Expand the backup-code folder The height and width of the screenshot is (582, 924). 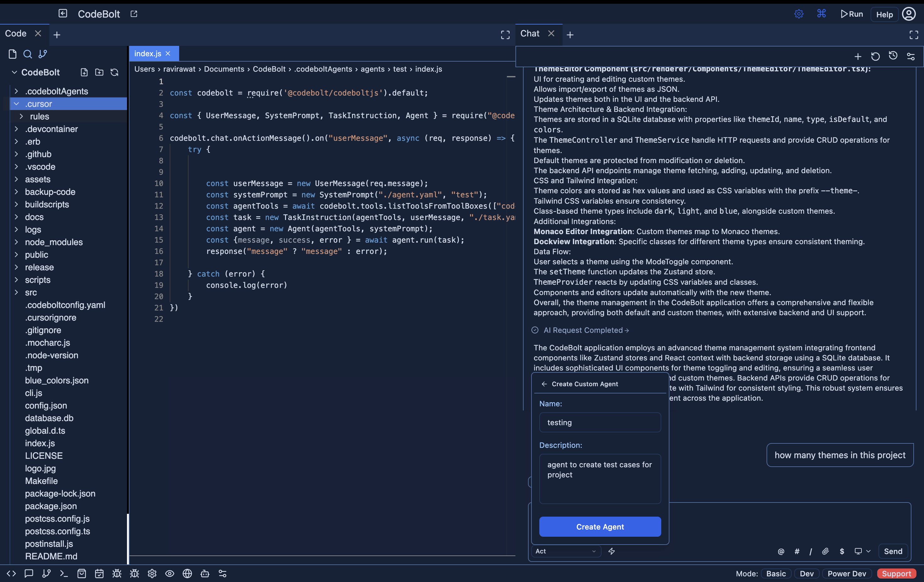(x=16, y=192)
